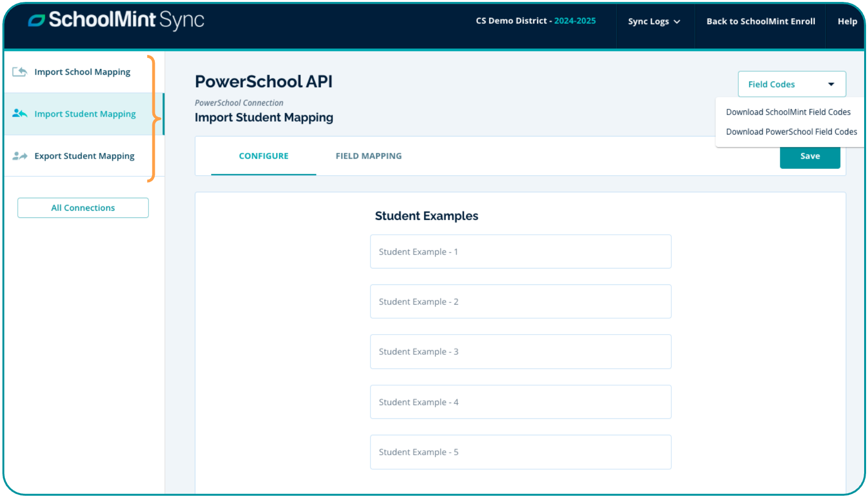Open the Help link
Image resolution: width=868 pixels, height=499 pixels.
(847, 22)
